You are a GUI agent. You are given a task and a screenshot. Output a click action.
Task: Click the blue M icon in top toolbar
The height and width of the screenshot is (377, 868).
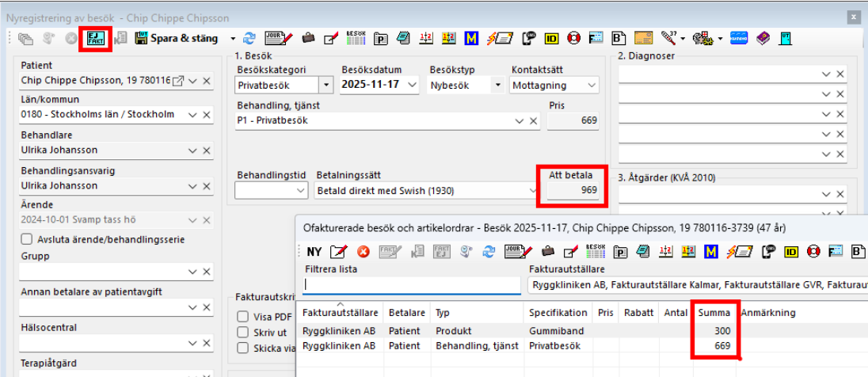point(473,38)
